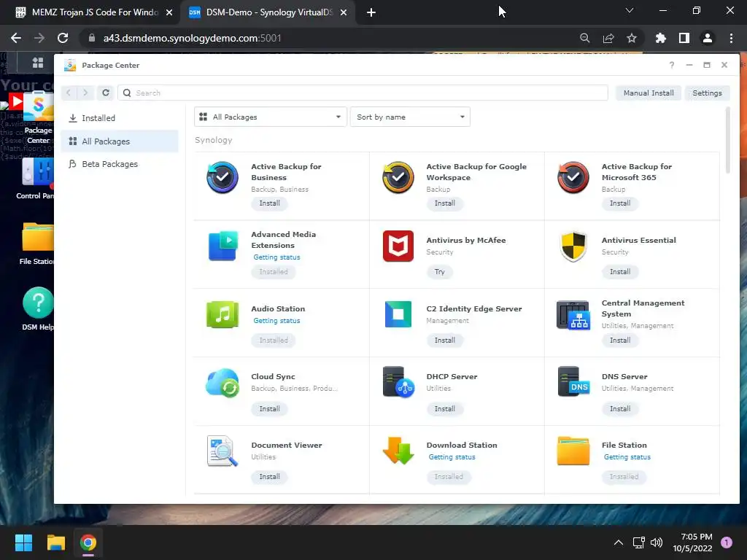The image size is (747, 560).
Task: Open File Station desktop shortcut
Action: [x=38, y=237]
